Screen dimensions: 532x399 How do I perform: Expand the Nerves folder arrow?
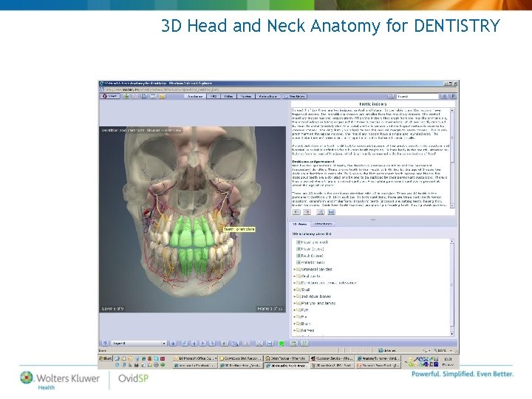(x=294, y=330)
